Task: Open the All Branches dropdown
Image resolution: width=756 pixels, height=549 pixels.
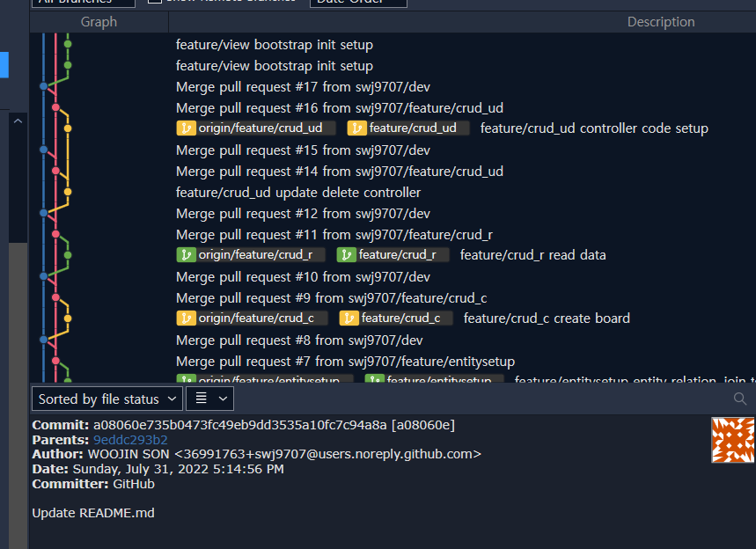Action: (84, 2)
